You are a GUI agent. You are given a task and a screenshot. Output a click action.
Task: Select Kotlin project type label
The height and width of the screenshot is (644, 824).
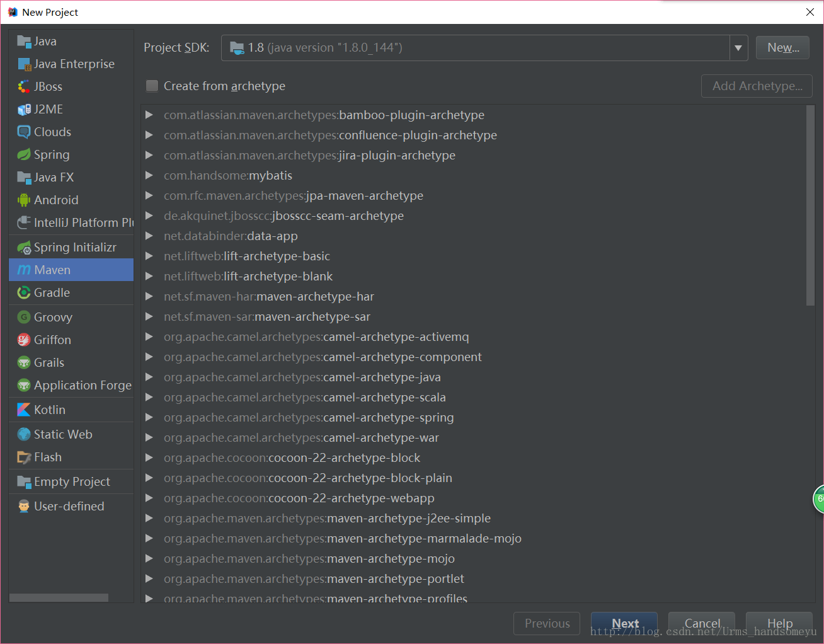(x=50, y=410)
